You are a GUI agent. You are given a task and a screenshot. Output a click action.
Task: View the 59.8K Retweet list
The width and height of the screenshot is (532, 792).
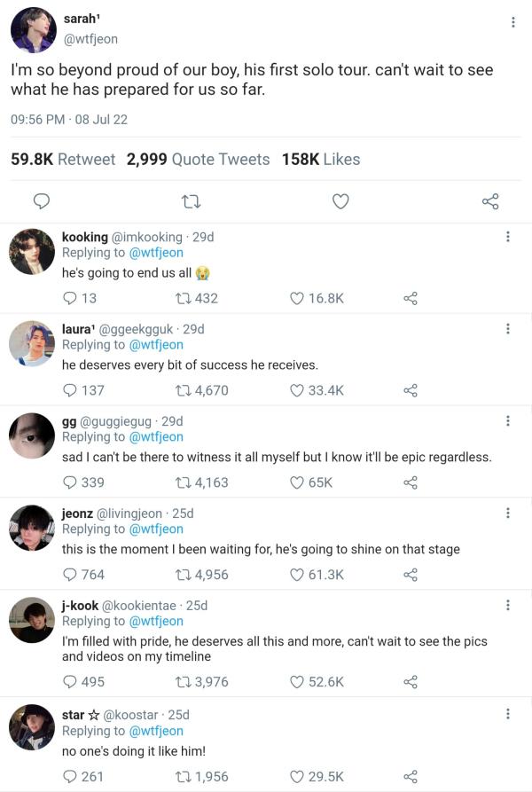pyautogui.click(x=63, y=160)
